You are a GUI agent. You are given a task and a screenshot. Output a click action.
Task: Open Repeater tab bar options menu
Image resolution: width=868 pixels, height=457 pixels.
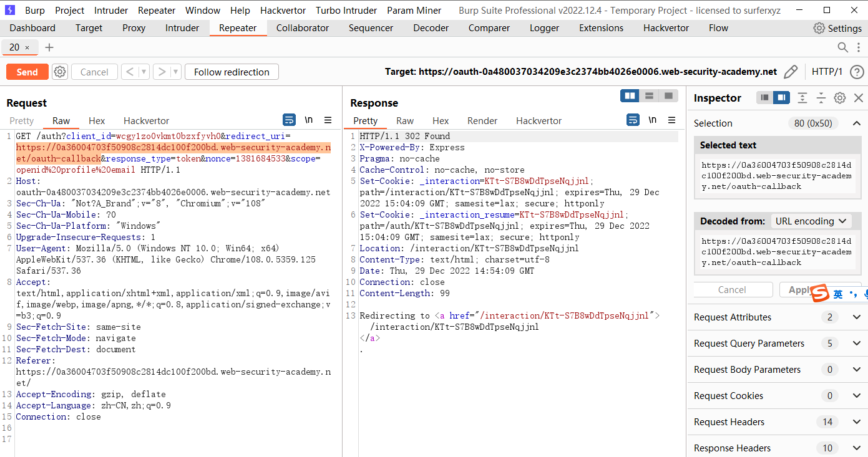pyautogui.click(x=859, y=47)
